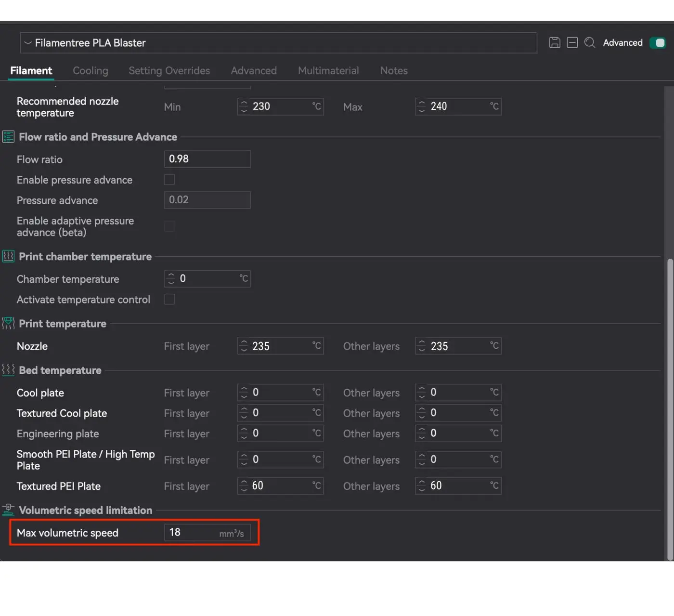Open the Filamentree PLA Blaster preset dropdown
Image resolution: width=674 pixels, height=616 pixels.
pos(278,43)
